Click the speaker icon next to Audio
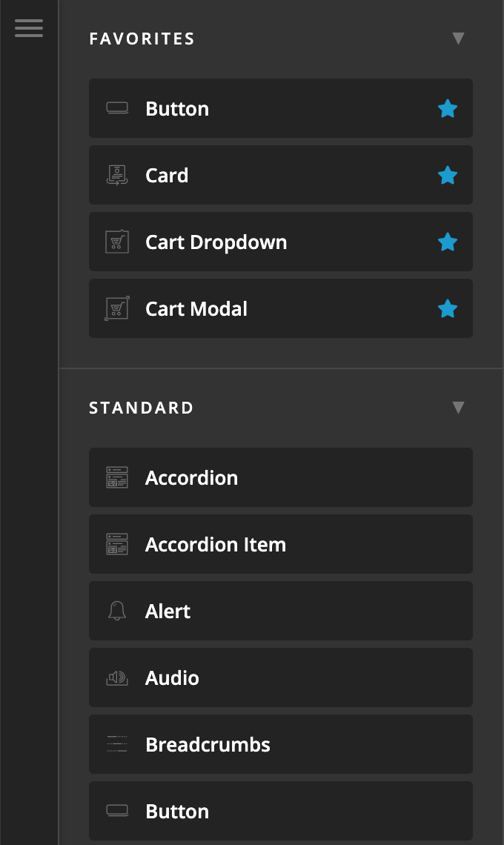Screen dimensions: 504x845 [116, 677]
